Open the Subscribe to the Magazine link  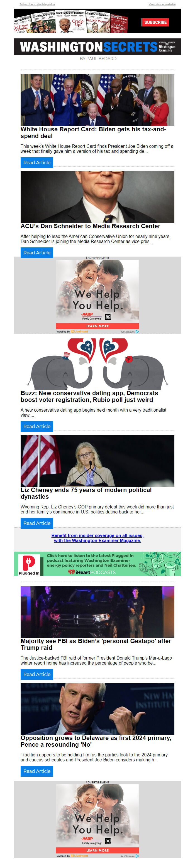[x=37, y=4]
